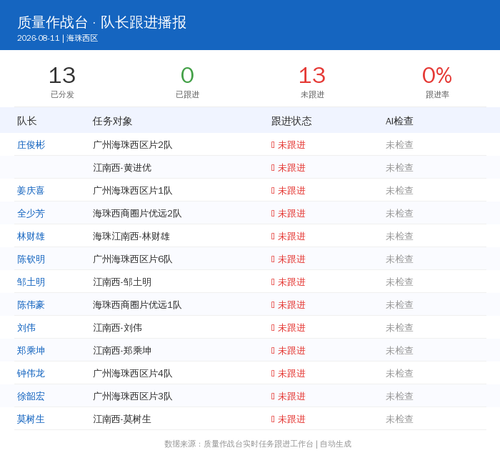Click the red status marker in 海珠西商圈片优远2队 row
The image size is (500, 473).
[x=273, y=214]
